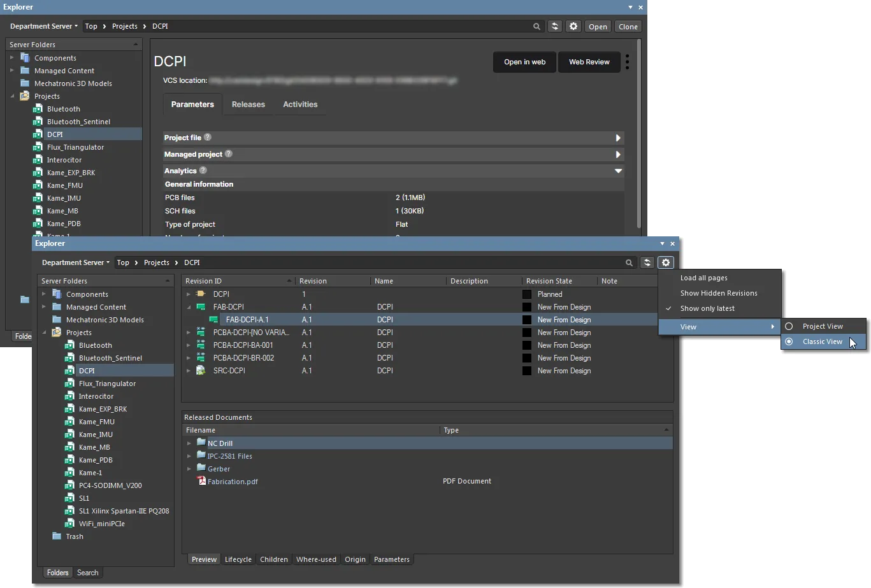The image size is (871, 588).
Task: Click the refresh icon in lower Explorer window
Action: pyautogui.click(x=647, y=262)
